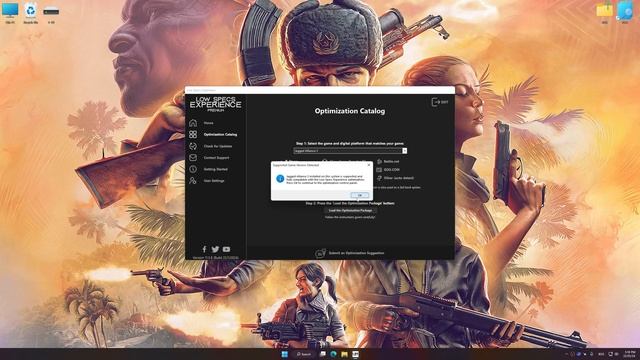
Task: Open the Twitter social link
Action: 215,249
